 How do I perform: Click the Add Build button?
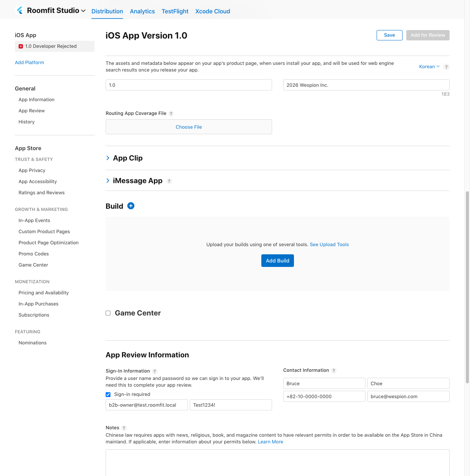coord(277,261)
